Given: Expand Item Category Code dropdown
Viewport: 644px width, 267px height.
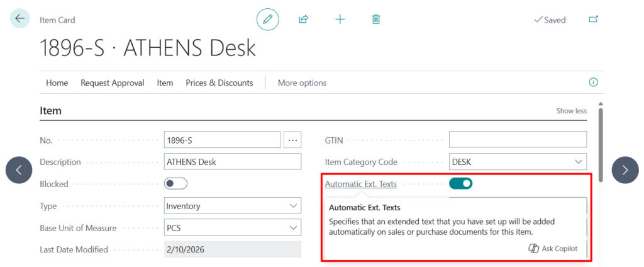Looking at the screenshot, I should coord(579,162).
